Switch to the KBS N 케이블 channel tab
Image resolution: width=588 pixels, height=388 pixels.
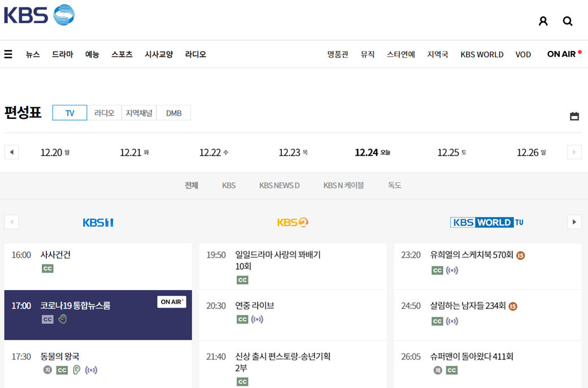[x=344, y=185]
